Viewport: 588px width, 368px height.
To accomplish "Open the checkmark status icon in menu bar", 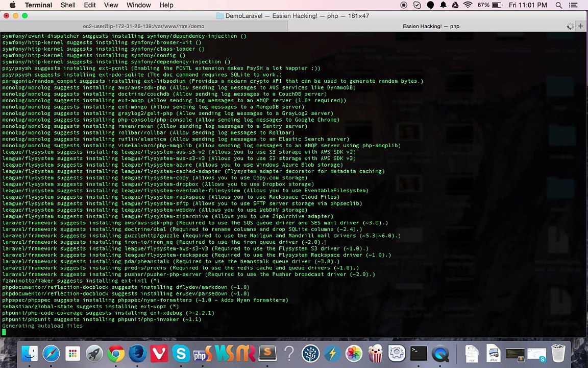I will pos(417,5).
